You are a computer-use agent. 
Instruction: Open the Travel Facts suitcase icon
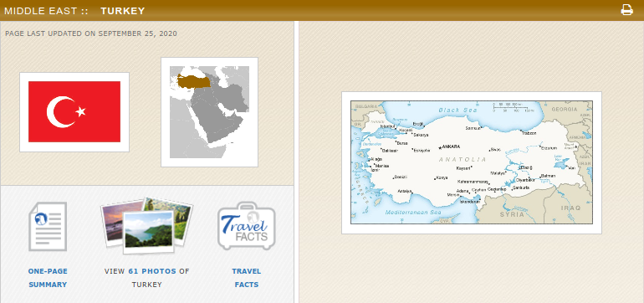pyautogui.click(x=247, y=226)
